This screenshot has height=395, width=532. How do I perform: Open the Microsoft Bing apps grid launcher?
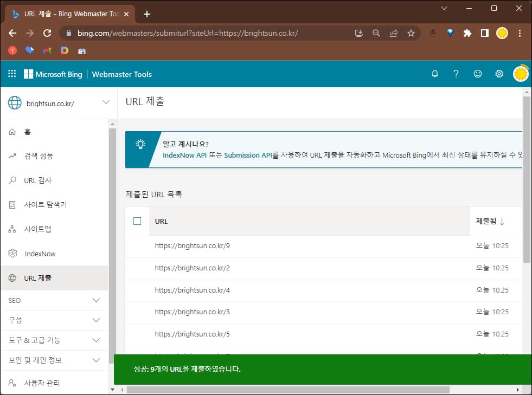click(12, 74)
